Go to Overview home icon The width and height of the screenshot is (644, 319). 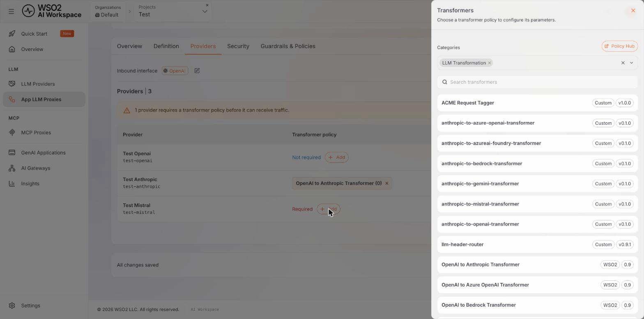tap(12, 49)
